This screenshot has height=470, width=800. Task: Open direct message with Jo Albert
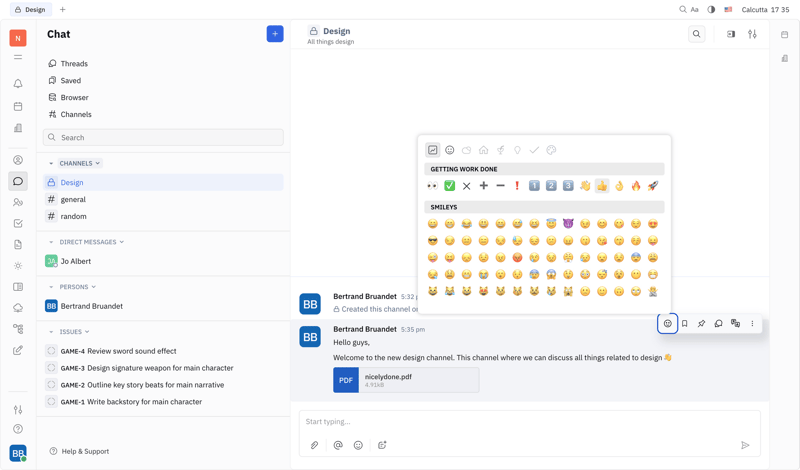[163, 261]
